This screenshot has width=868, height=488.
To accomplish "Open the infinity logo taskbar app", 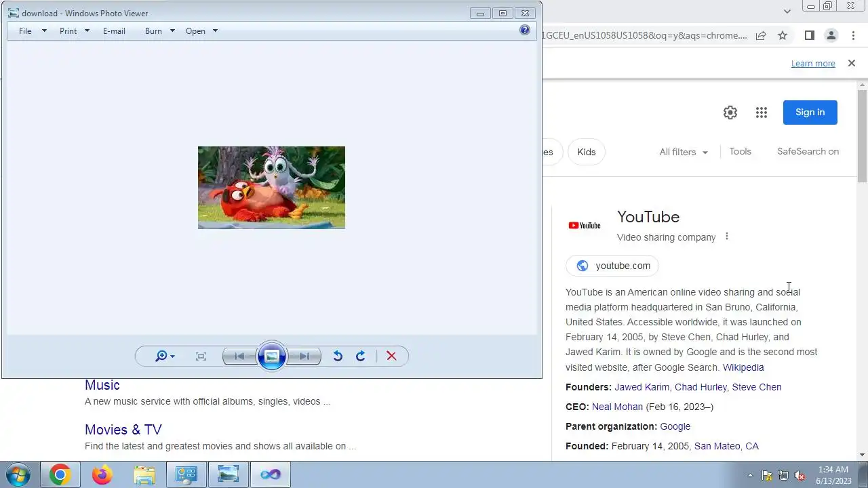I will [271, 474].
